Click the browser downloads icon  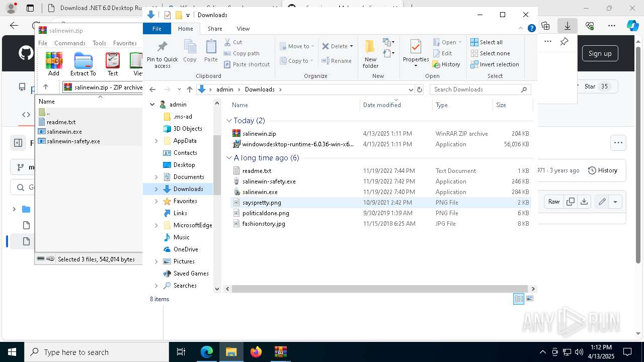[568, 26]
